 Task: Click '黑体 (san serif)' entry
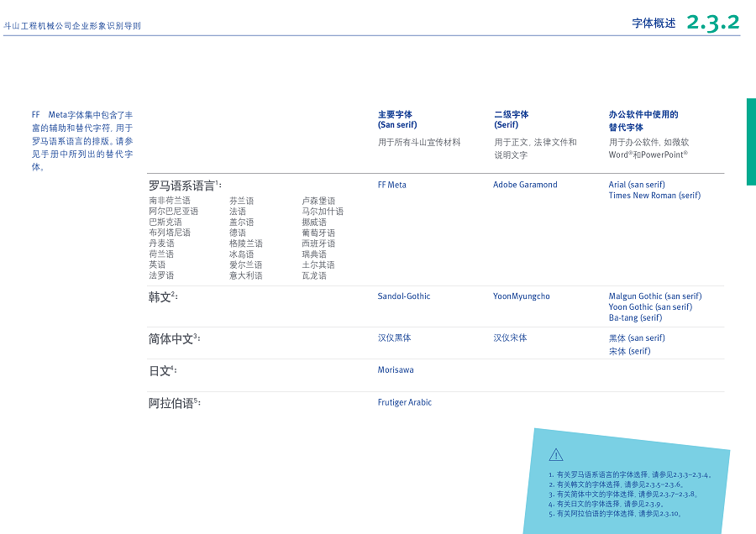637,338
